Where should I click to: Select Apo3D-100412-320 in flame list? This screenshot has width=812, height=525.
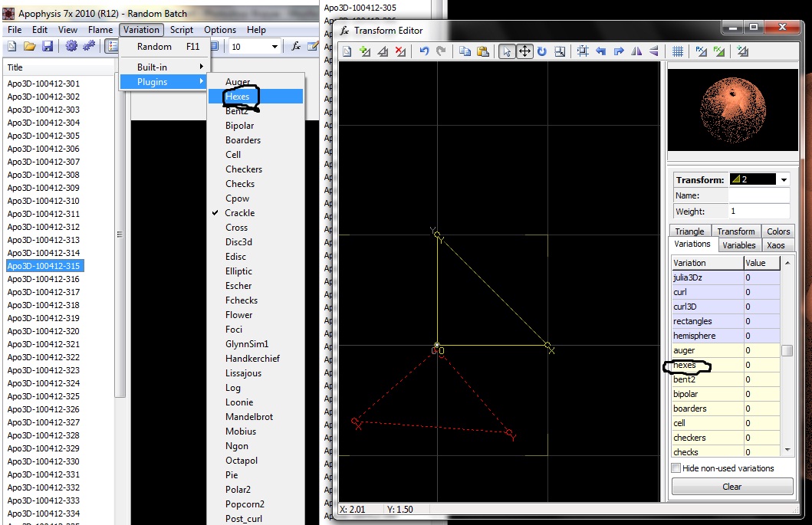pos(44,331)
